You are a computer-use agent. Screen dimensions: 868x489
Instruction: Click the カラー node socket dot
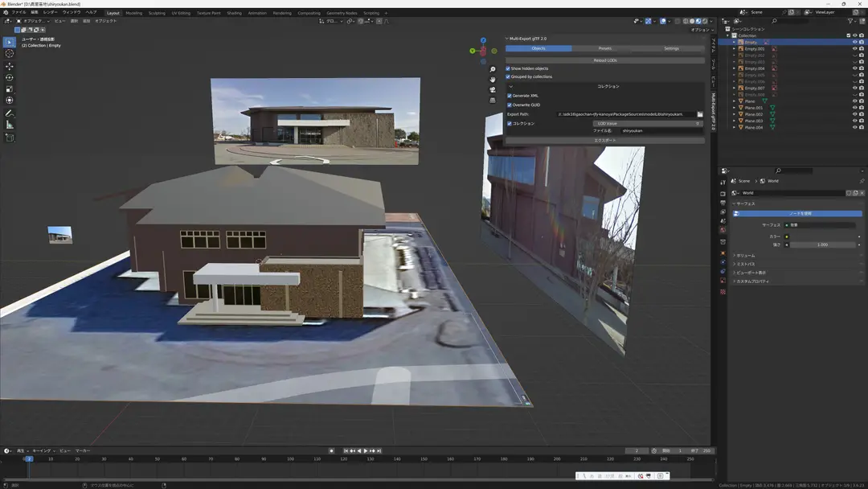tap(787, 236)
